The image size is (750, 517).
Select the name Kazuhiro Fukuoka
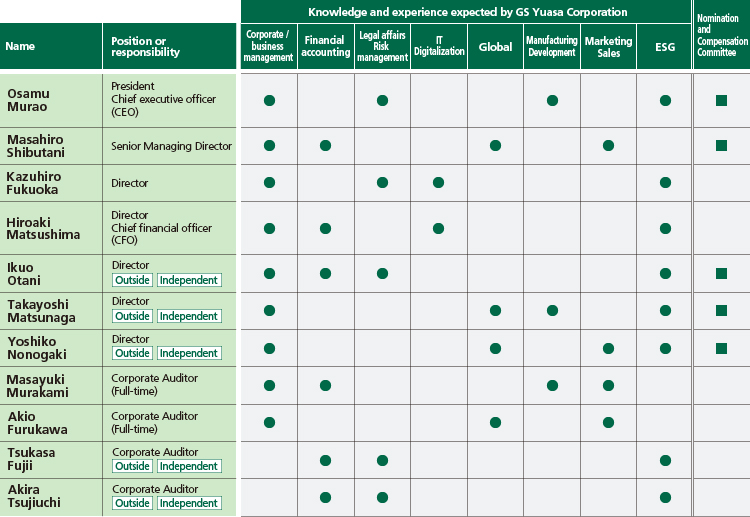coord(33,183)
